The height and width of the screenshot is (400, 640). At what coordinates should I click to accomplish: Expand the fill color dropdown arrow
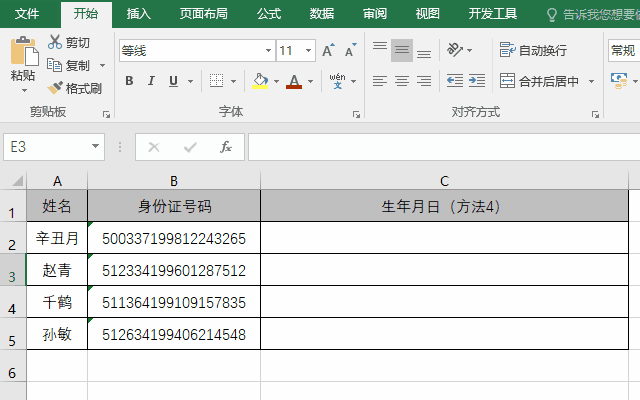click(276, 81)
